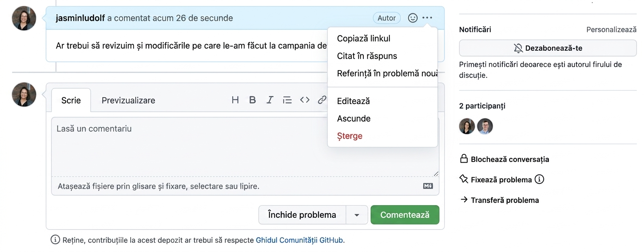Switch to the Previzualizare tab
The width and height of the screenshot is (644, 252).
[128, 100]
